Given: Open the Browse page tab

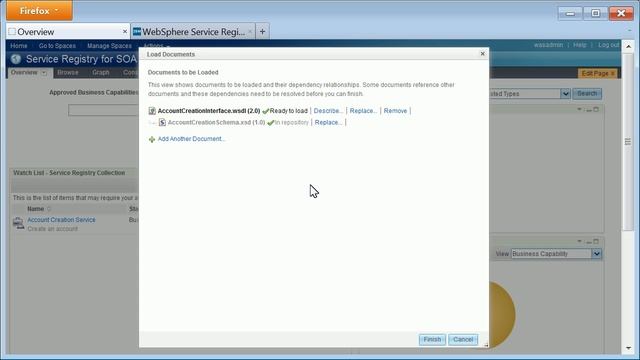Looking at the screenshot, I should [68, 73].
